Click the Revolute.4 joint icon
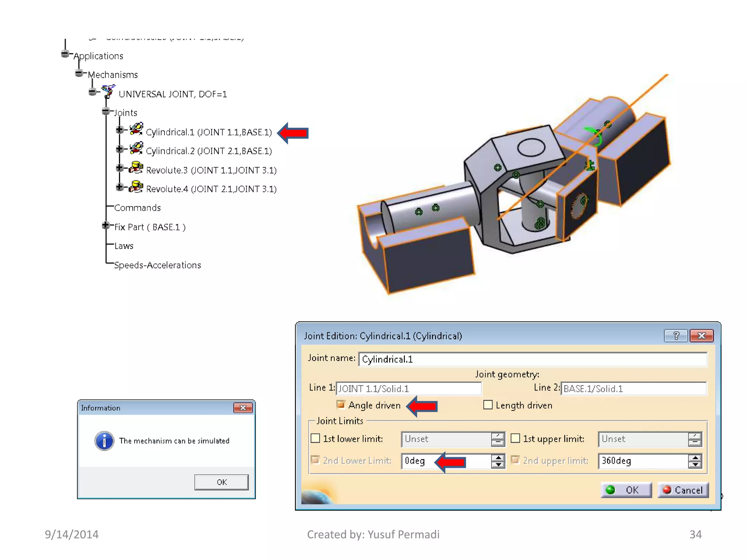The height and width of the screenshot is (560, 747). click(x=136, y=186)
